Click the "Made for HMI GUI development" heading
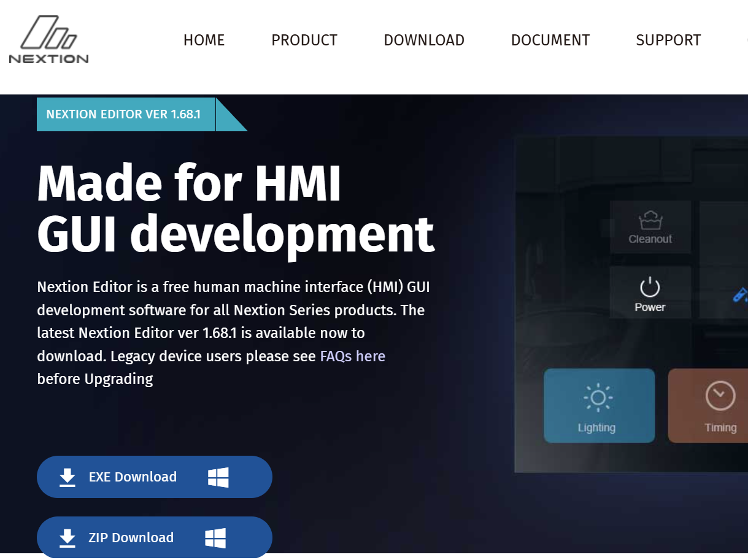748x560 pixels. coord(236,209)
